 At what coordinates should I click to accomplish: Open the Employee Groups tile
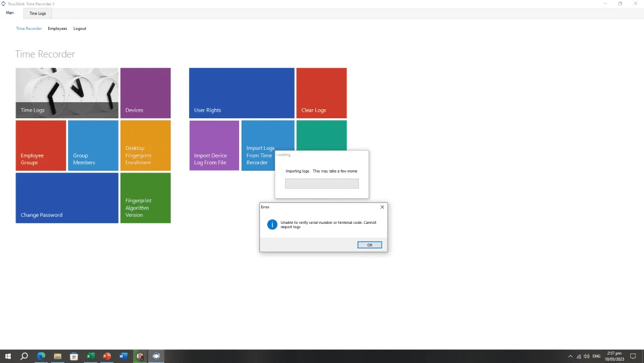click(41, 146)
